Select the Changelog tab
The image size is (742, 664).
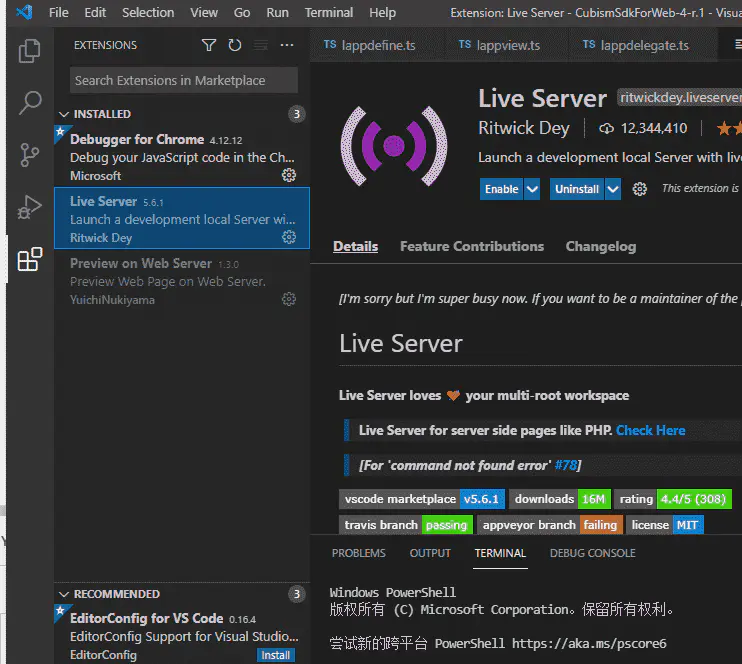coord(601,246)
